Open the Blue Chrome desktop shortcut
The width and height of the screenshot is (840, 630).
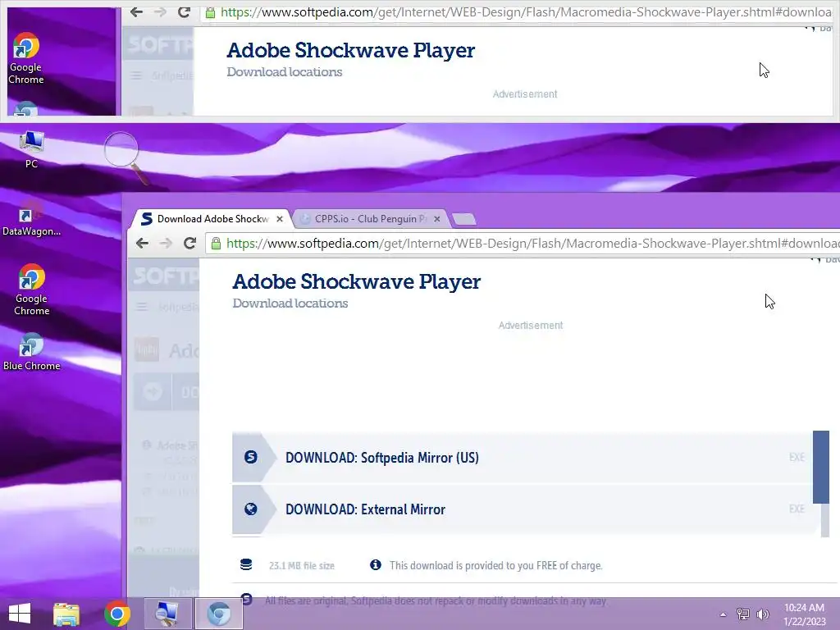tap(32, 352)
